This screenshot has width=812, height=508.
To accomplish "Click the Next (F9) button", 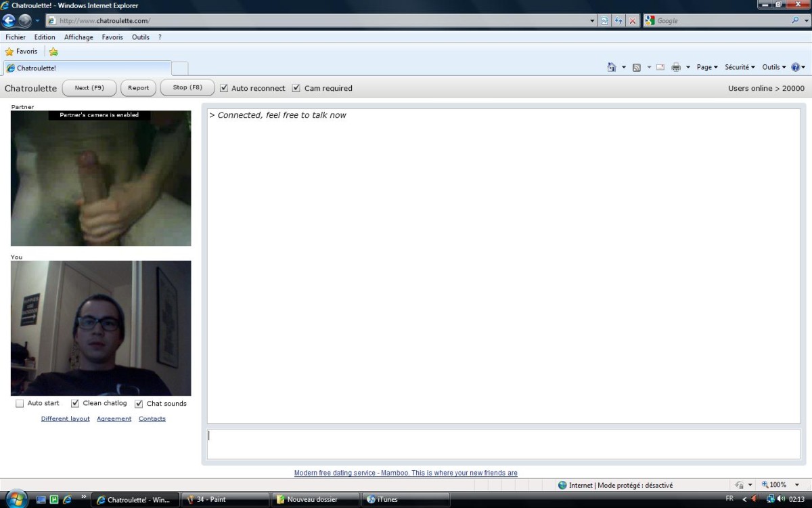I will (x=89, y=88).
